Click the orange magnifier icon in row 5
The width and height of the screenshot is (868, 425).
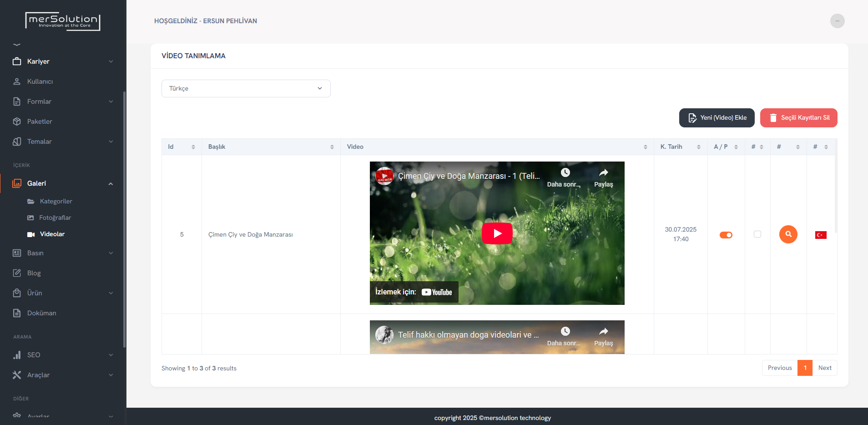pyautogui.click(x=788, y=234)
